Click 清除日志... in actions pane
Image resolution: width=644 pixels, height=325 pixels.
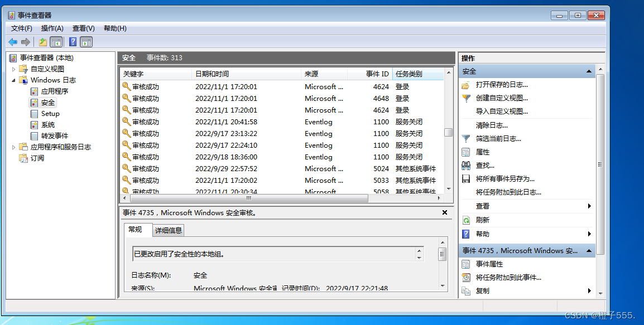(492, 125)
